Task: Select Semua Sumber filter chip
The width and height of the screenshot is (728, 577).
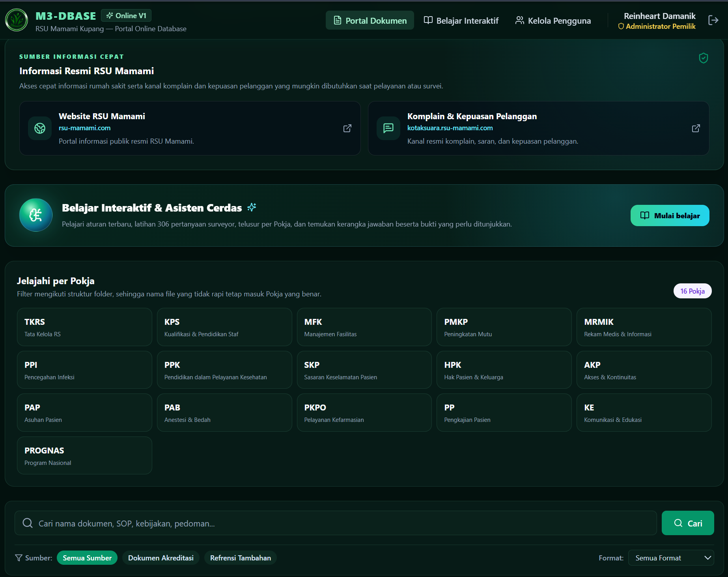Action: click(x=87, y=558)
